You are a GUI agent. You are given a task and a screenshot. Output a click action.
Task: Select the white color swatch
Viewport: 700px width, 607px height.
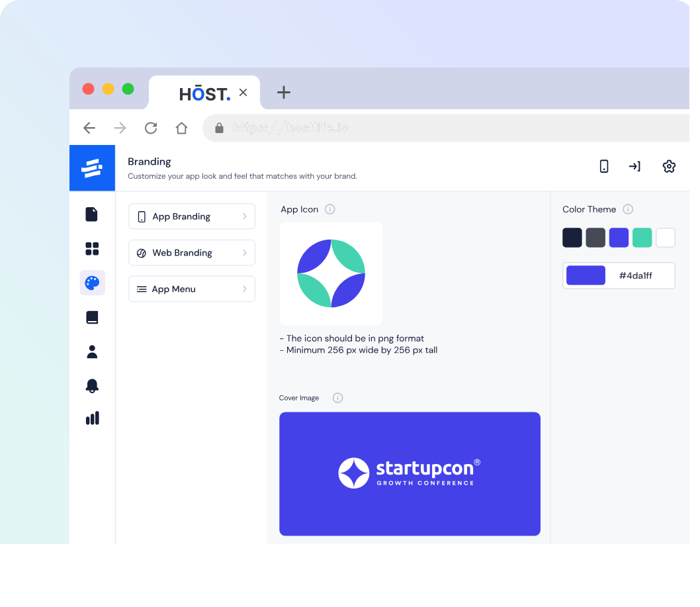(666, 237)
